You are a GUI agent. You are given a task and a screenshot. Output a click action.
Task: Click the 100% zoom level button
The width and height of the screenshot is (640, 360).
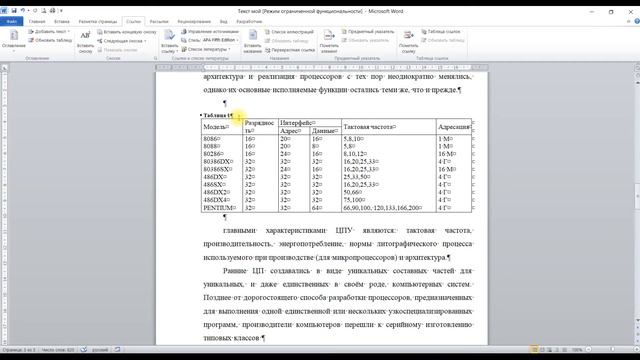(577, 350)
